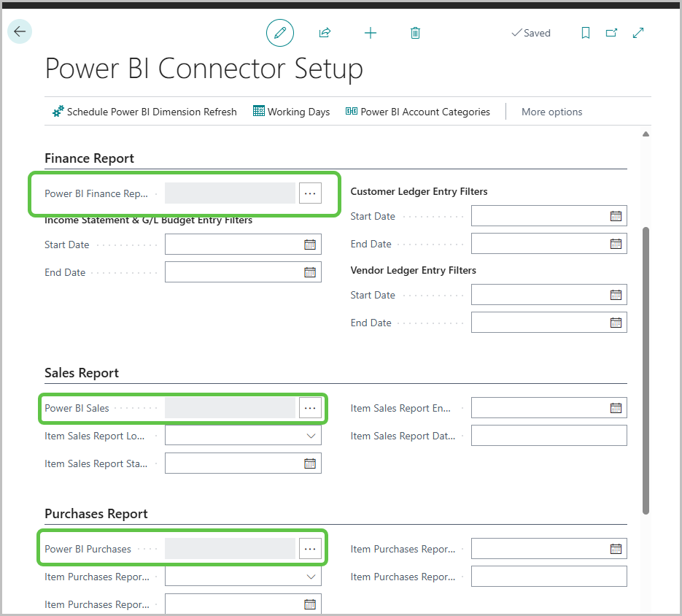Viewport: 682px width, 616px height.
Task: Expand Item Sales Report Lo... dropdown
Action: (x=311, y=436)
